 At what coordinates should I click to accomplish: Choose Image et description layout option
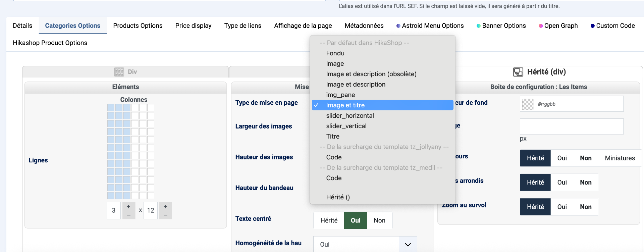[x=356, y=84]
